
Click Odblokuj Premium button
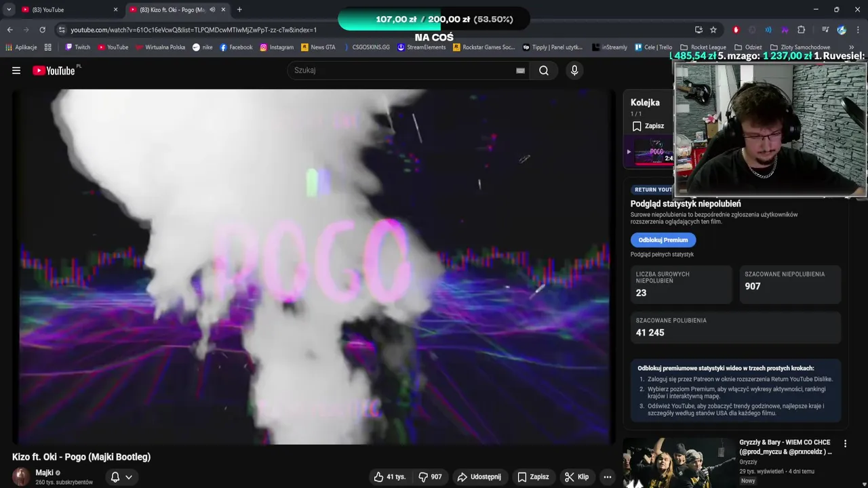(663, 240)
